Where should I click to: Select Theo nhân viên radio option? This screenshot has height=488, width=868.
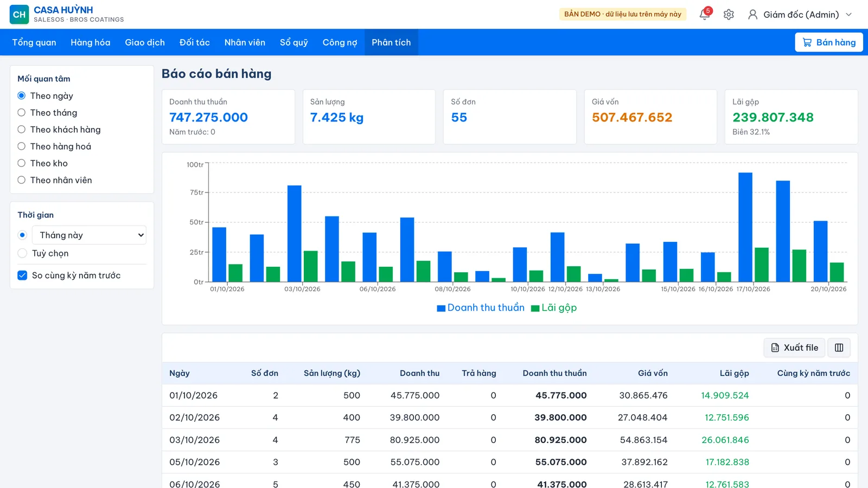pos(22,180)
